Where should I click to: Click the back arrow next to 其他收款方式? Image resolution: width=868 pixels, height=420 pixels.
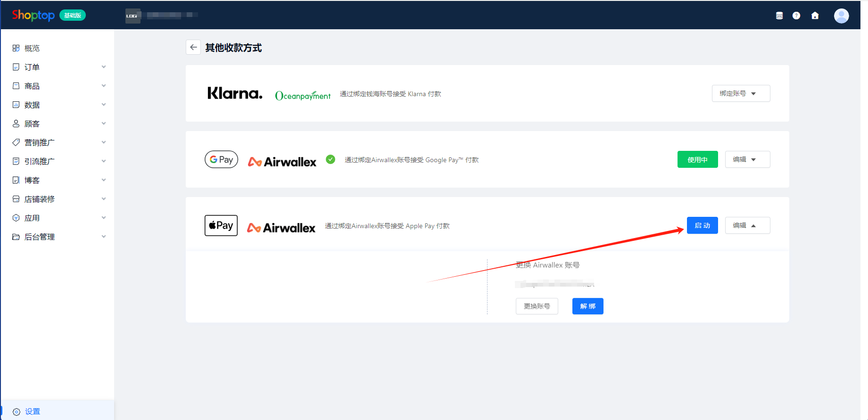point(193,47)
